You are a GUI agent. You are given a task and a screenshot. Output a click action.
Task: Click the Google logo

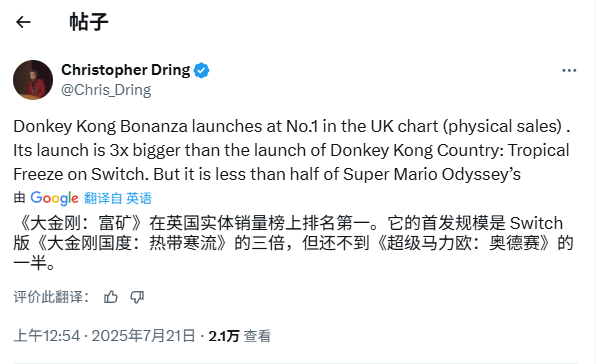tap(54, 198)
